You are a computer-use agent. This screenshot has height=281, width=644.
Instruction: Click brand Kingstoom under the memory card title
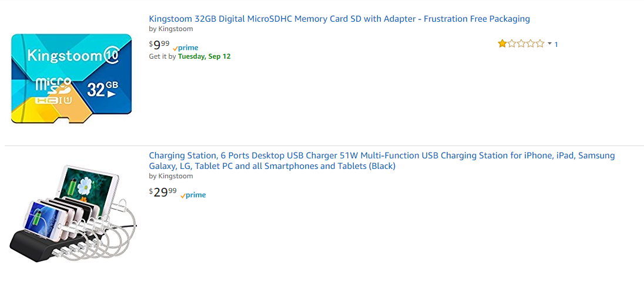point(176,29)
